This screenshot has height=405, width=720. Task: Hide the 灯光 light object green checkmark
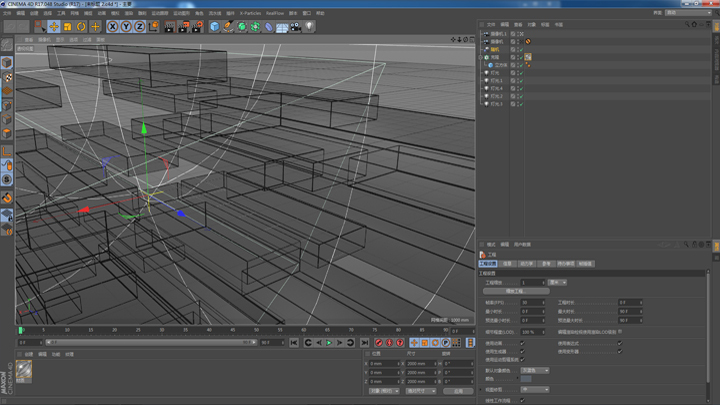[521, 73]
